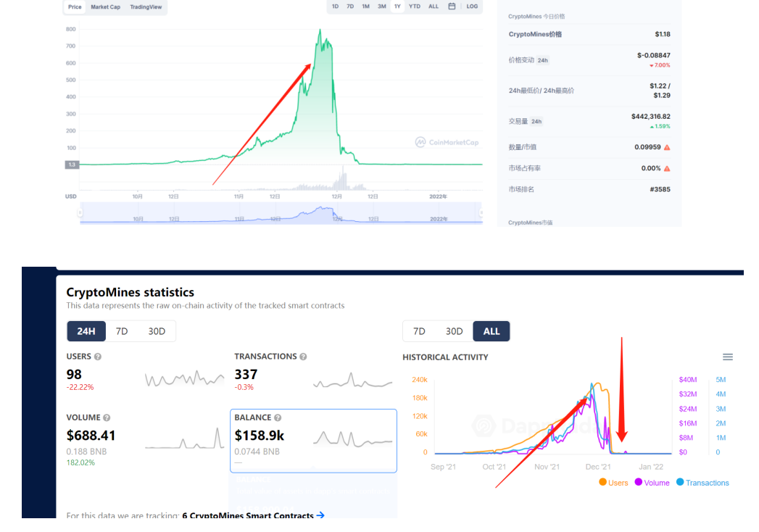Click the USERS sparkline chart
This screenshot has width=759, height=532.
tap(184, 378)
